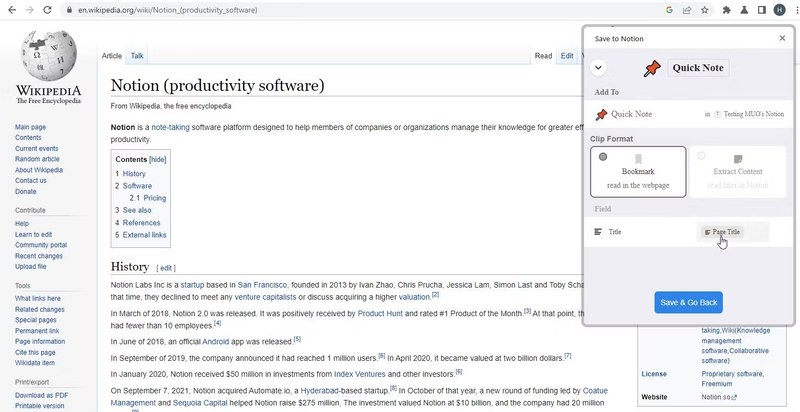800x412 pixels.
Task: Open the Sequoia Capital link
Action: 201,403
